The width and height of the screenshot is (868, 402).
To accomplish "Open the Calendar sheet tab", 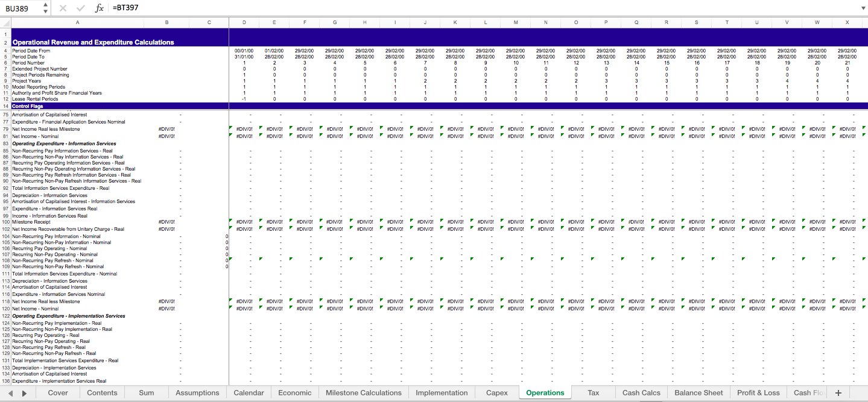I will point(249,392).
